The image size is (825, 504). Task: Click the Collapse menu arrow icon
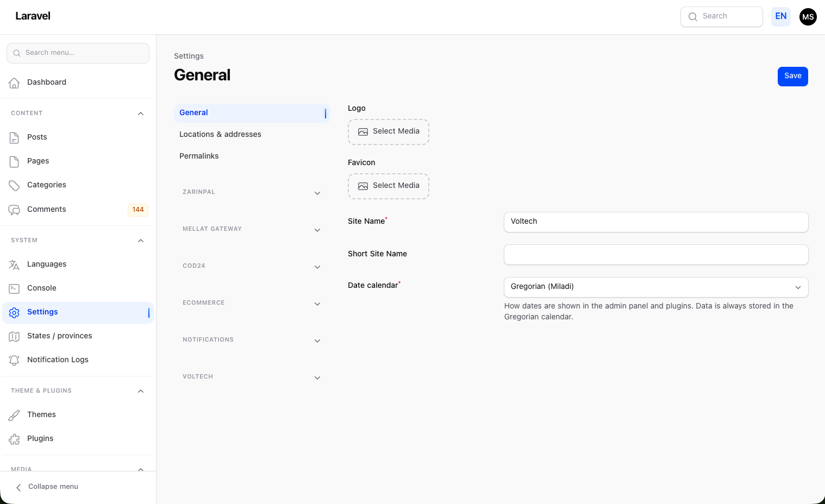click(18, 487)
